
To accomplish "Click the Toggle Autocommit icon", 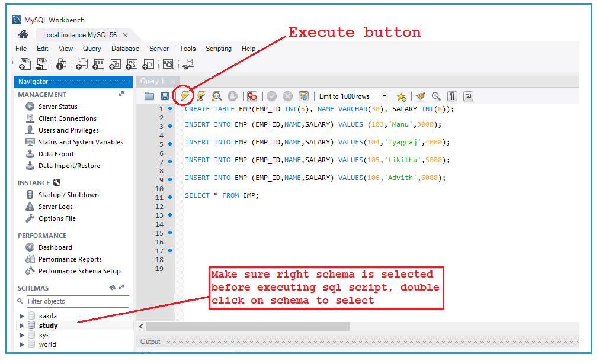I will [x=303, y=96].
